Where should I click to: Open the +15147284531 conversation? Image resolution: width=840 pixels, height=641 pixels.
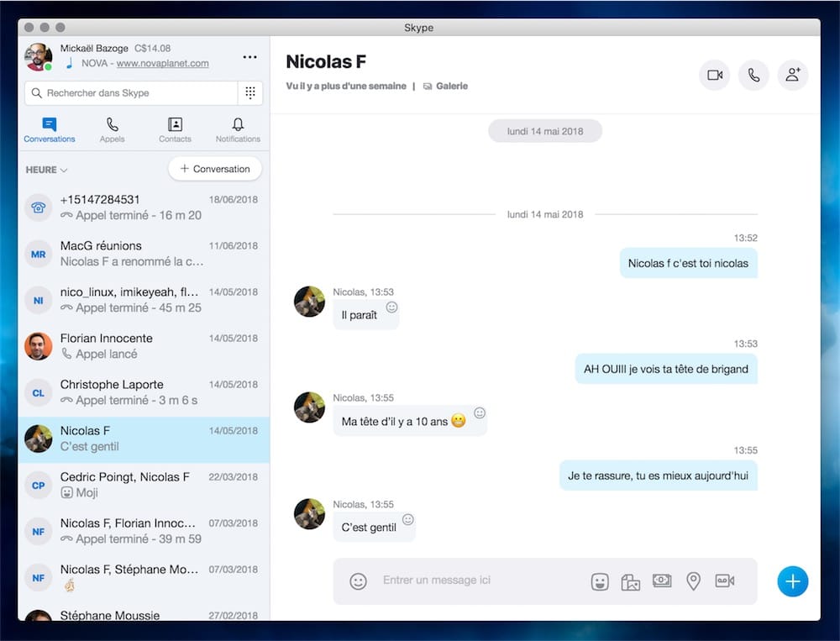144,208
